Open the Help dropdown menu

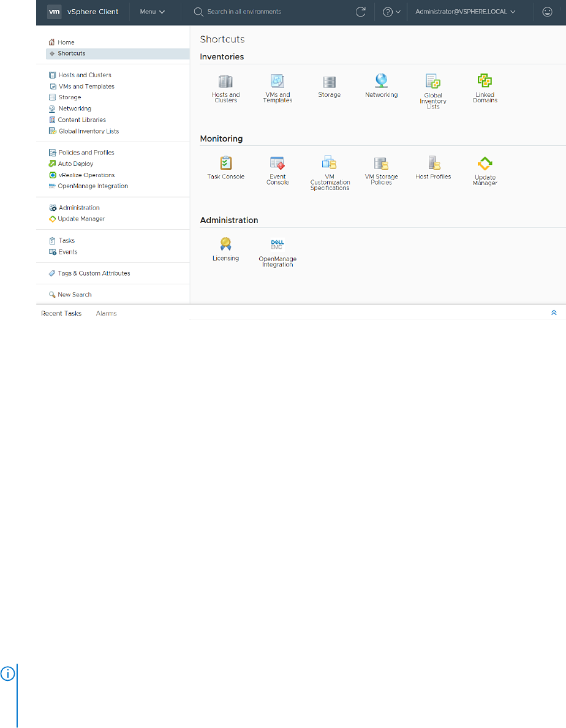[391, 12]
